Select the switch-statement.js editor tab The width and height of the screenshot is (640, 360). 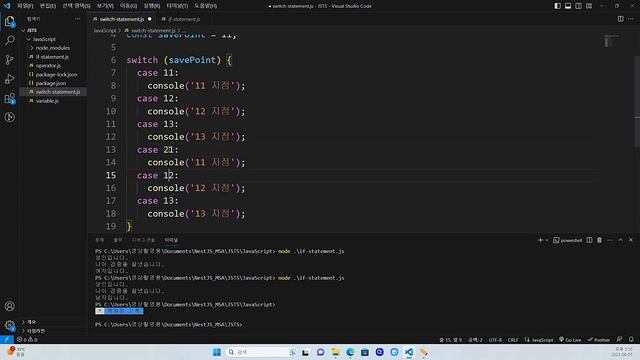122,19
